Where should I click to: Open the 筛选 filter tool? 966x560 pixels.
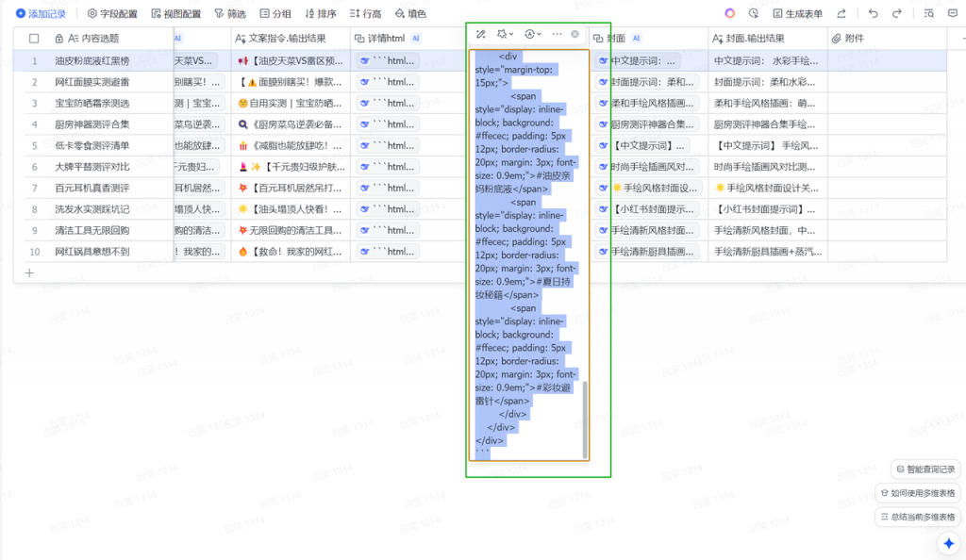point(230,13)
